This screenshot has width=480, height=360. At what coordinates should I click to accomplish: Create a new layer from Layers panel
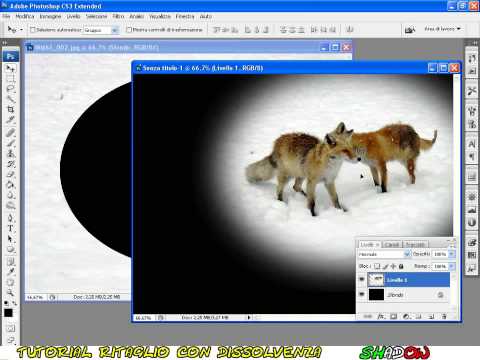431,316
